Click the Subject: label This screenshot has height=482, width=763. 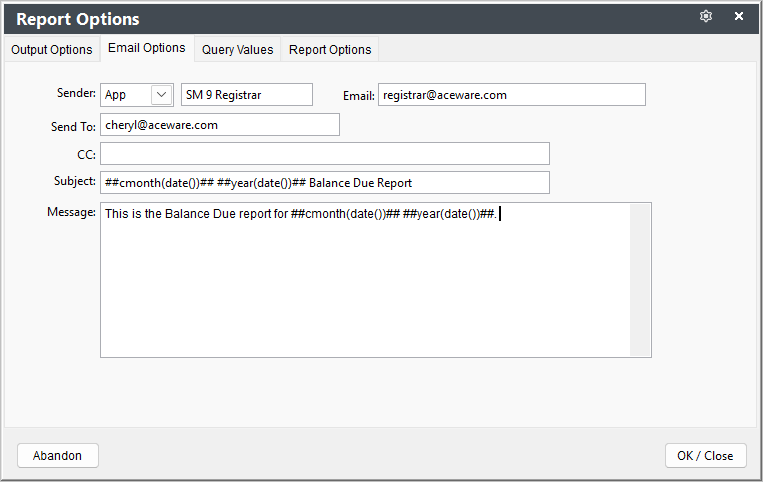[x=75, y=181]
